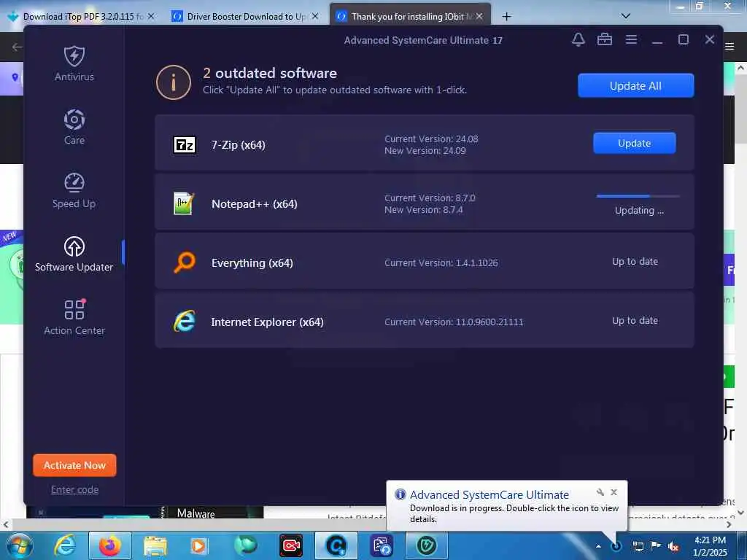Image resolution: width=747 pixels, height=560 pixels.
Task: Switch to Firefox in the taskbar
Action: pos(110,545)
